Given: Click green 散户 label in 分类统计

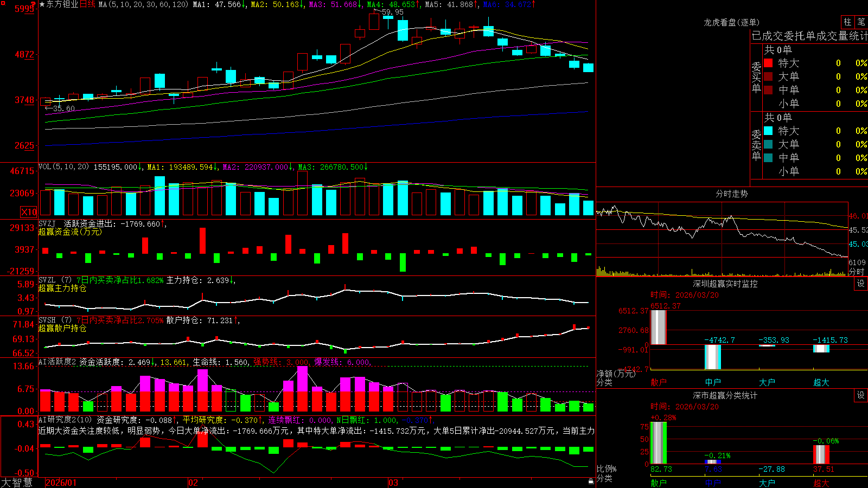Looking at the screenshot, I should click(x=659, y=483).
